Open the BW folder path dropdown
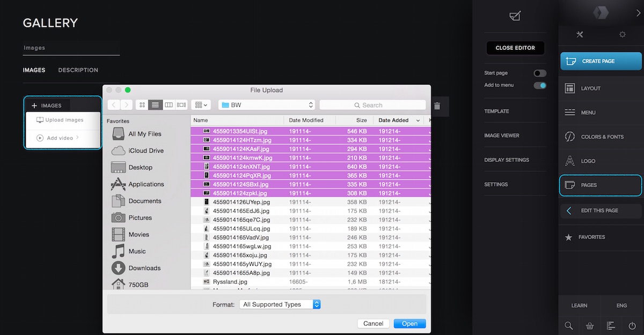 (x=266, y=105)
